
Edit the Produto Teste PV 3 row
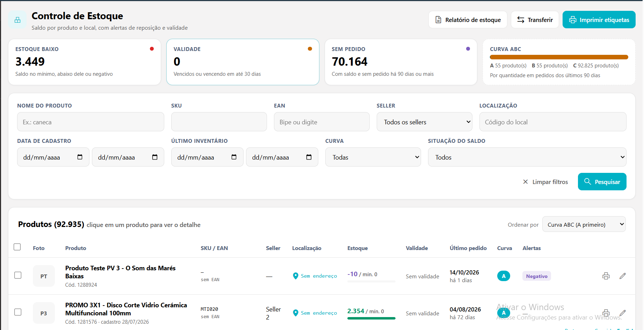click(x=623, y=276)
